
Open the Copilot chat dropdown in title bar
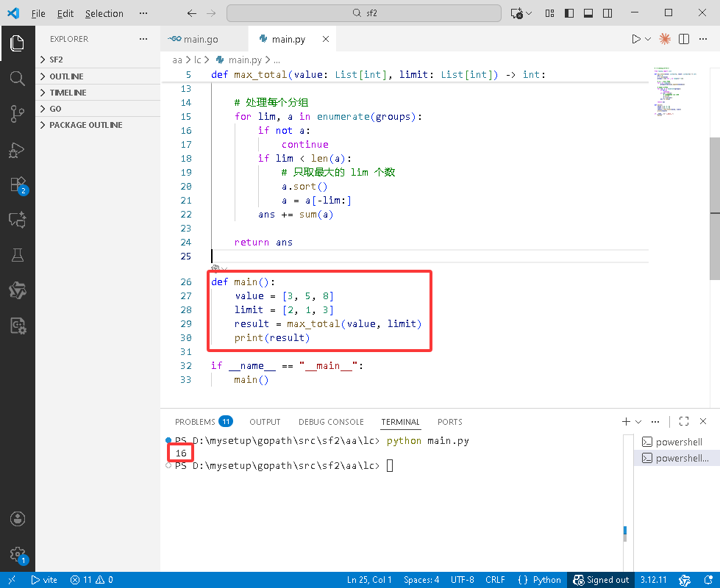point(529,13)
